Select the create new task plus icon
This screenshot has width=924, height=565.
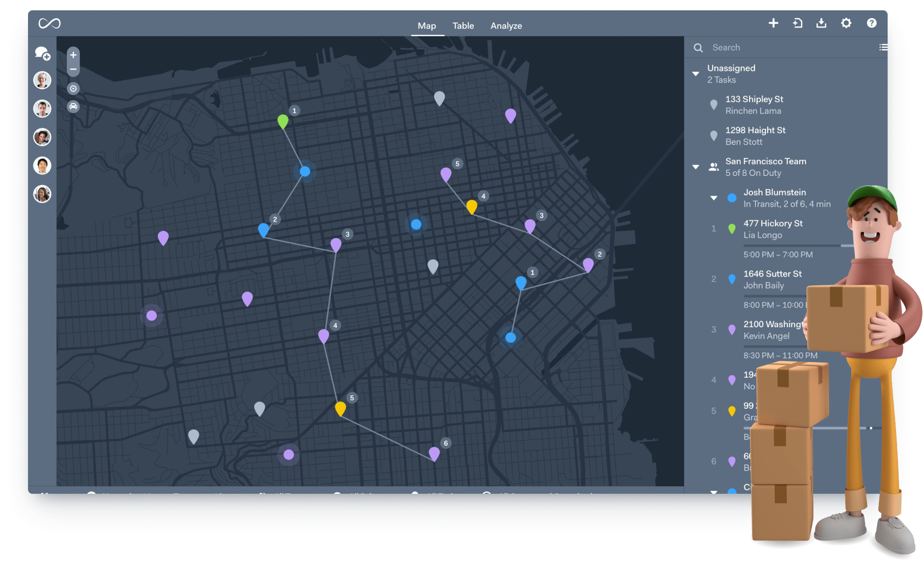[x=774, y=23]
